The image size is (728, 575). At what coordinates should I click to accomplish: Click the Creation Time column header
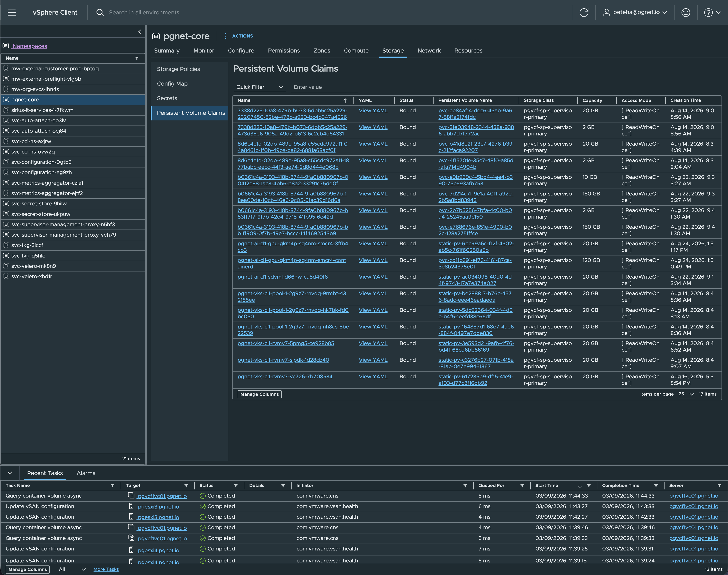click(686, 100)
